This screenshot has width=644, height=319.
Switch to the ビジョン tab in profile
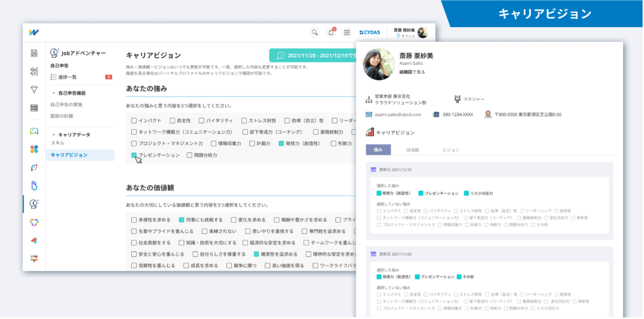tap(451, 150)
